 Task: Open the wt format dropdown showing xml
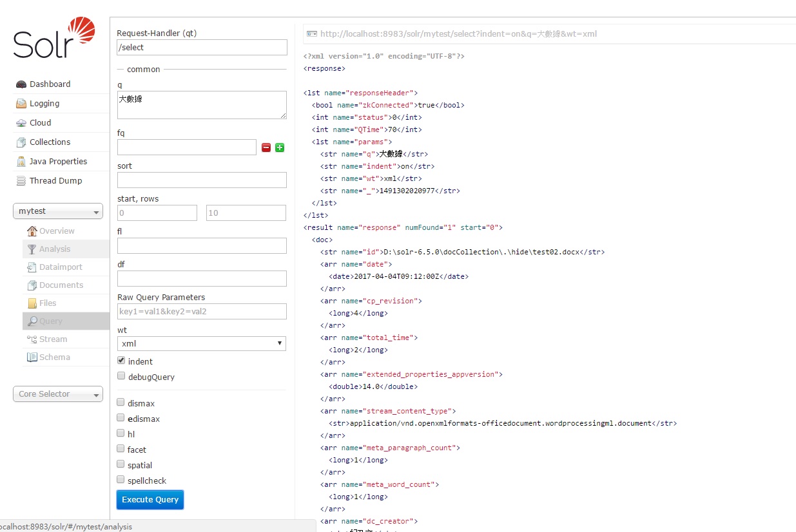pyautogui.click(x=201, y=344)
